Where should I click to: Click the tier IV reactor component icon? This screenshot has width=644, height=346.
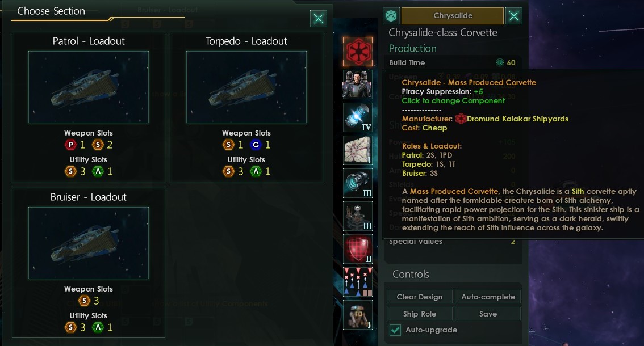358,117
